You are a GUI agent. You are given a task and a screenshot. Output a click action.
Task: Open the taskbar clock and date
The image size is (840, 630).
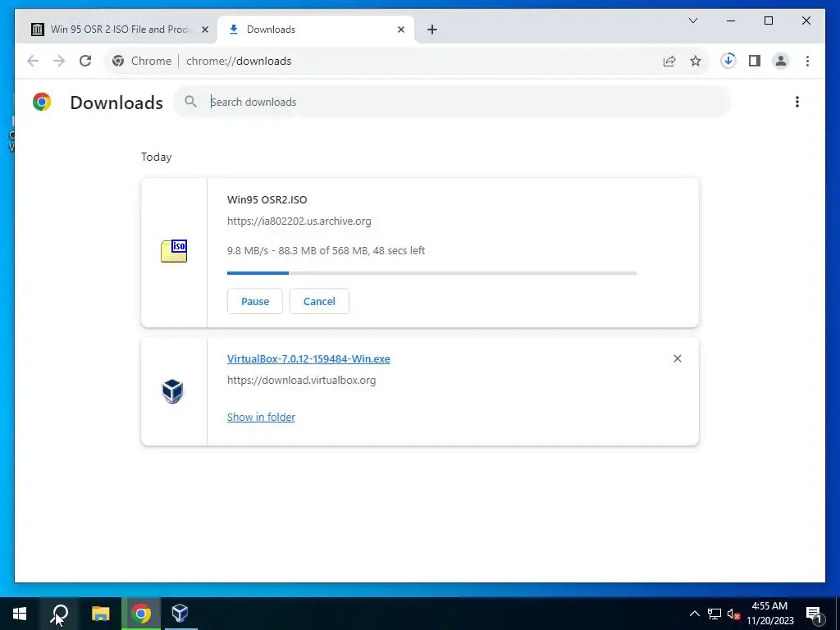click(769, 614)
